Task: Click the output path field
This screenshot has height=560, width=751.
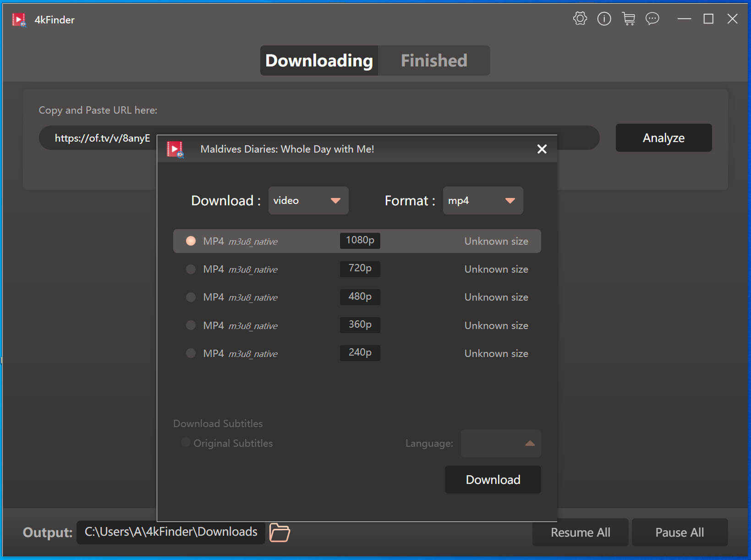Action: [x=170, y=532]
